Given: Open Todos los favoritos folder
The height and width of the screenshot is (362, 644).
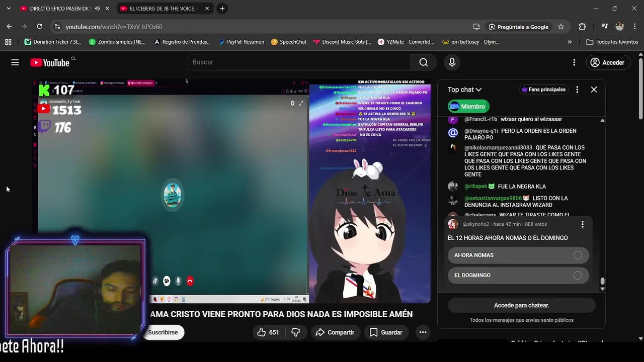Looking at the screenshot, I should point(612,42).
